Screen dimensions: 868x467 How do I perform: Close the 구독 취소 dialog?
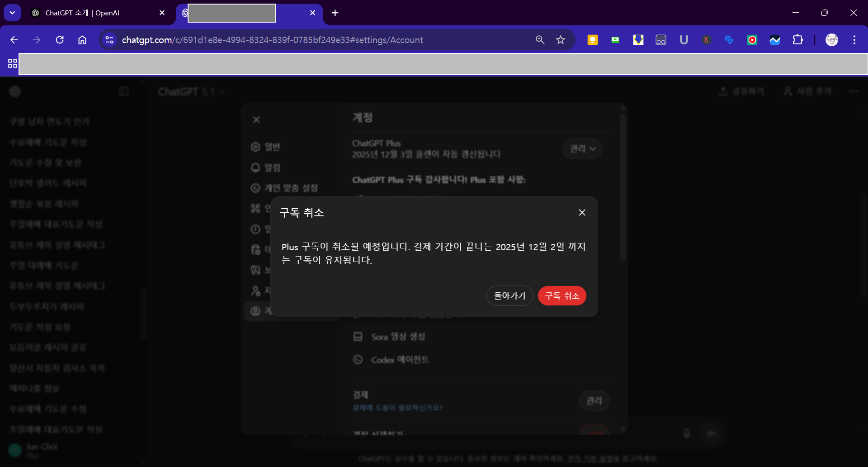tap(582, 212)
